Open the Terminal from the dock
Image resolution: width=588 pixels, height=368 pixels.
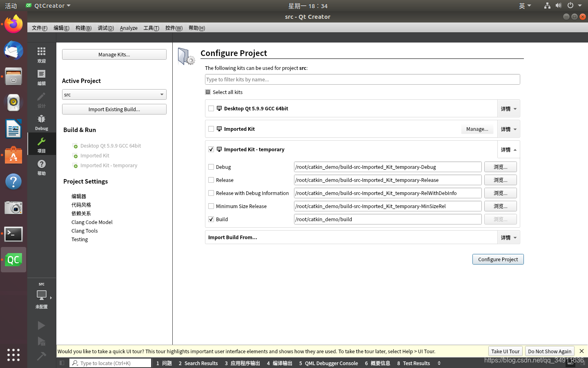tap(13, 234)
